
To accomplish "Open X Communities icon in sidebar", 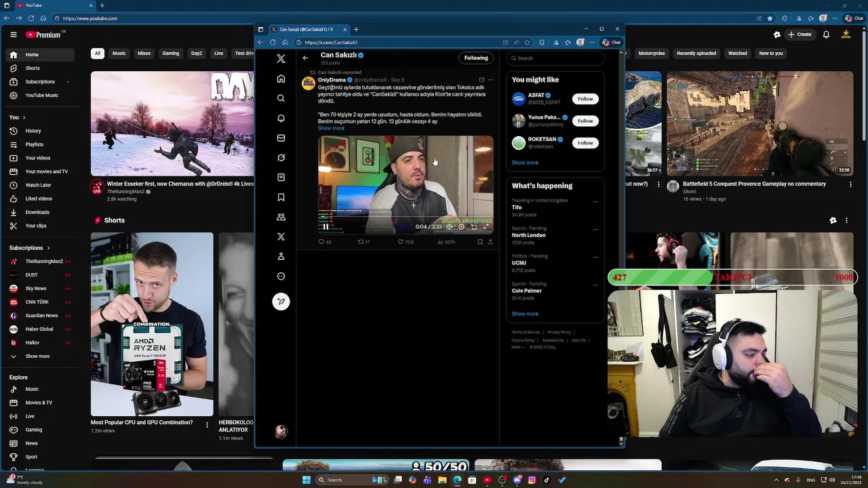I will (281, 217).
